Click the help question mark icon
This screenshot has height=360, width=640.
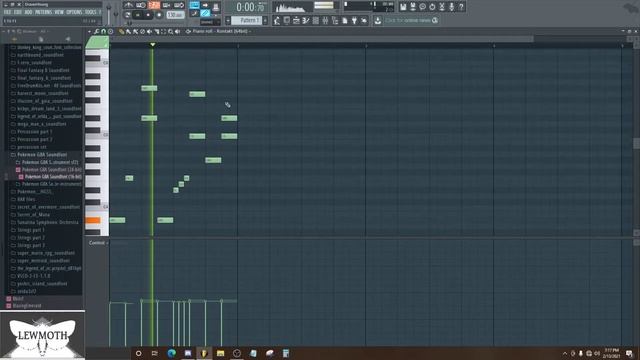click(462, 7)
